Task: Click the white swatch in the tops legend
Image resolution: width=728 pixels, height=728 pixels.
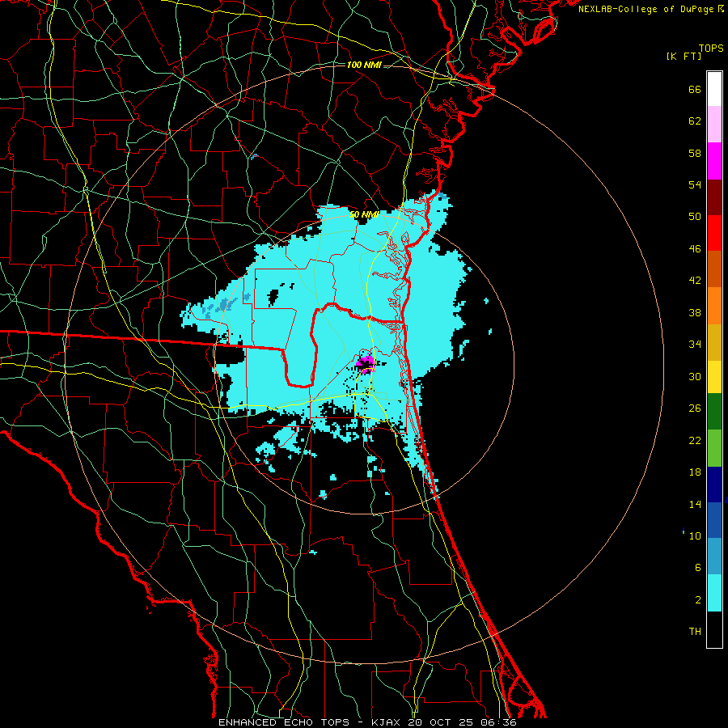Action: 714,89
